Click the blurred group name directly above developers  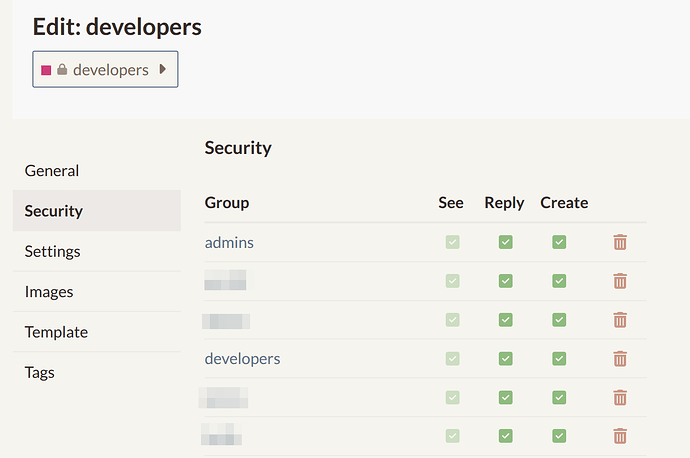pyautogui.click(x=226, y=321)
